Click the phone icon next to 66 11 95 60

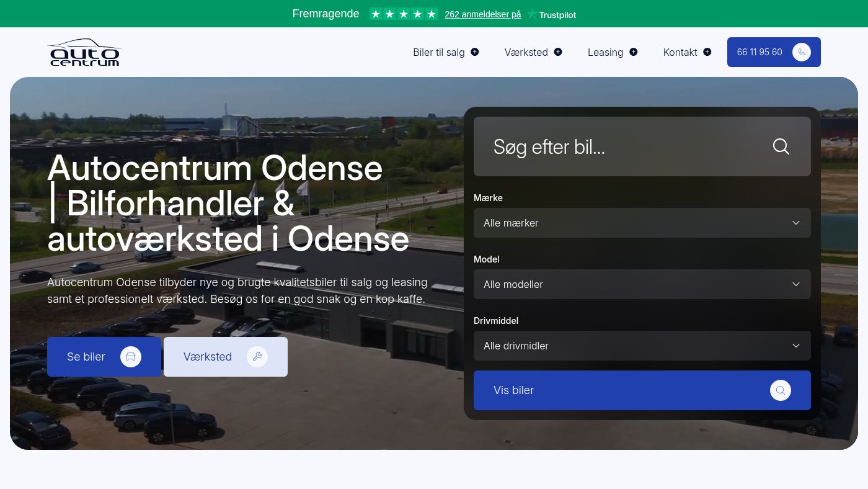[x=802, y=52]
